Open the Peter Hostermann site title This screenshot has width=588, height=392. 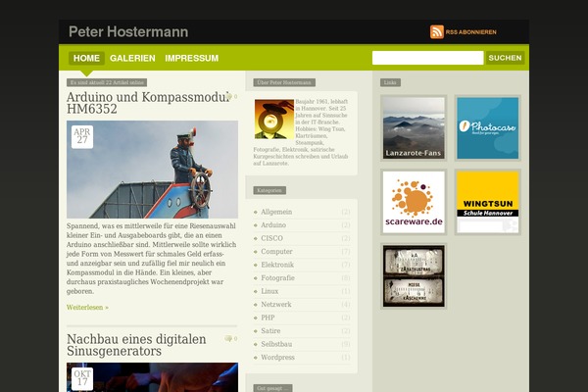(x=128, y=32)
